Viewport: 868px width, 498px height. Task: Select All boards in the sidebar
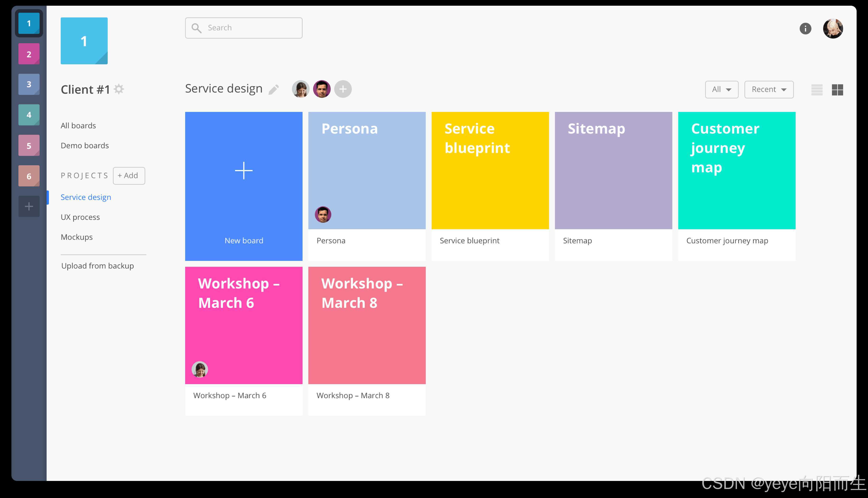coord(78,125)
